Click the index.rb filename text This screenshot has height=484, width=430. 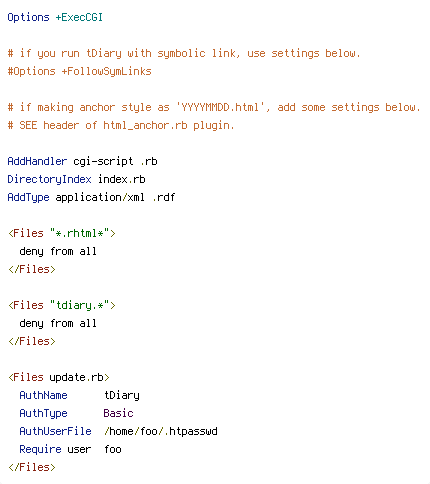pos(122,179)
